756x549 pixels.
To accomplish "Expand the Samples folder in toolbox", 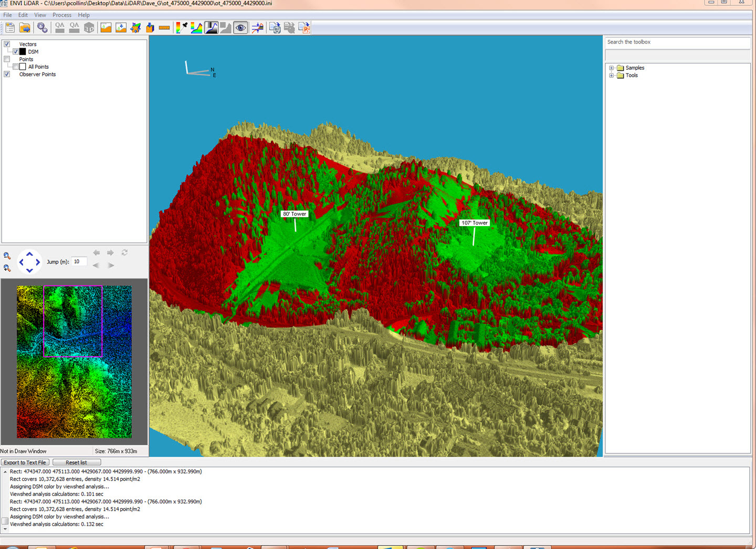I will pyautogui.click(x=611, y=68).
